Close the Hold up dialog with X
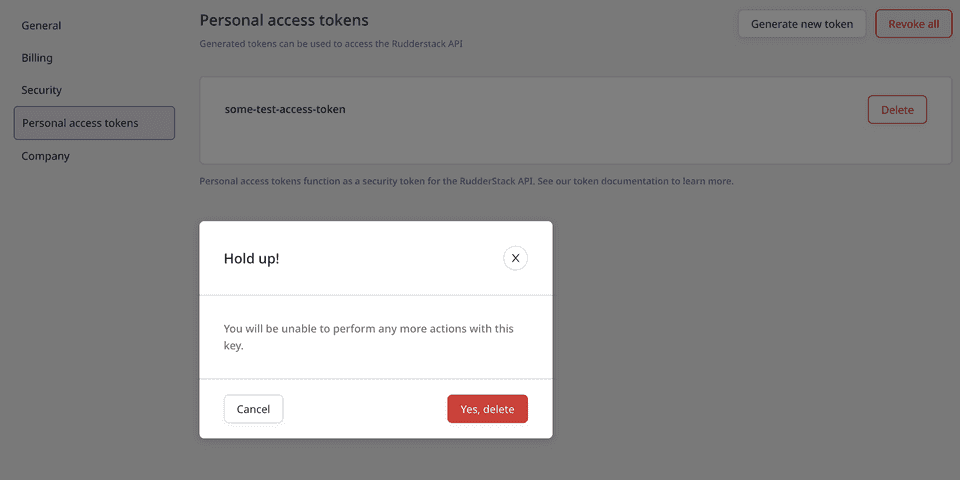Viewport: 960px width, 480px height. (x=515, y=258)
